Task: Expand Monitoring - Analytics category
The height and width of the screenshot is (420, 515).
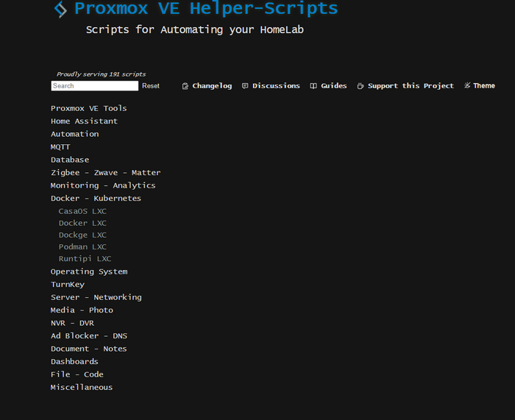Action: tap(103, 185)
